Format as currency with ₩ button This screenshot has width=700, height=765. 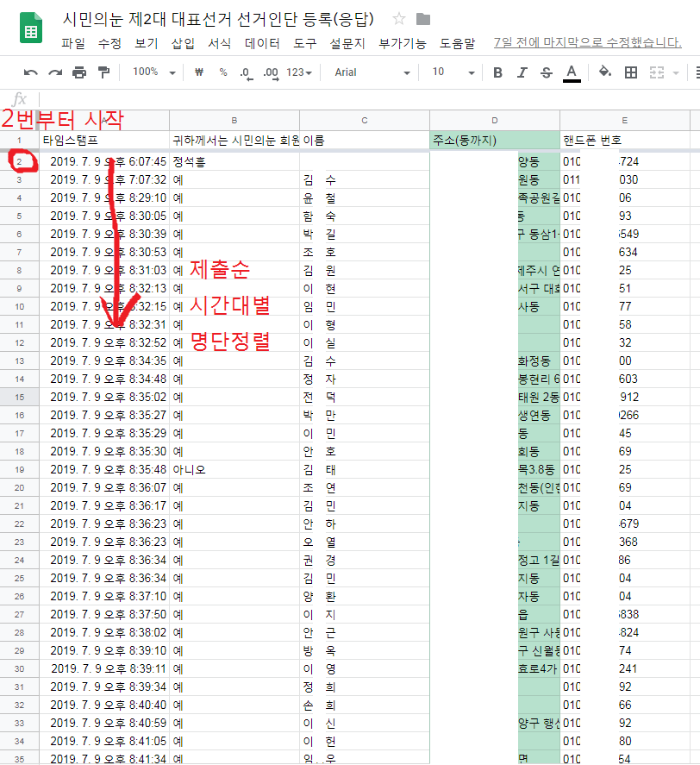coord(199,72)
